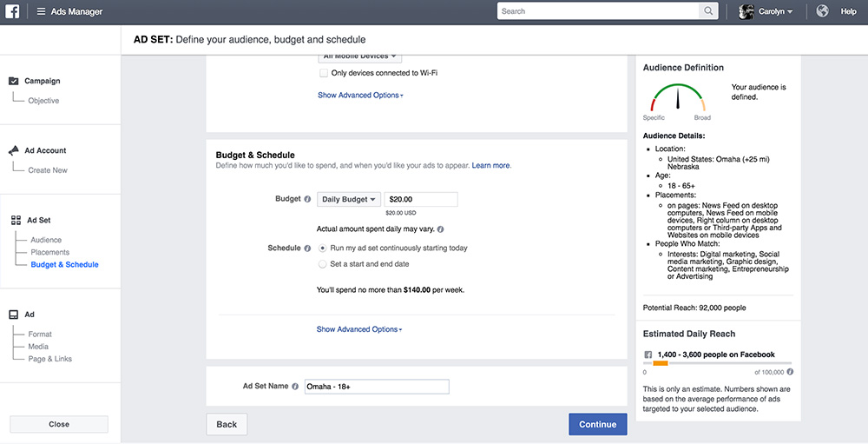
Task: Open Format step under Ad
Action: [x=40, y=335]
